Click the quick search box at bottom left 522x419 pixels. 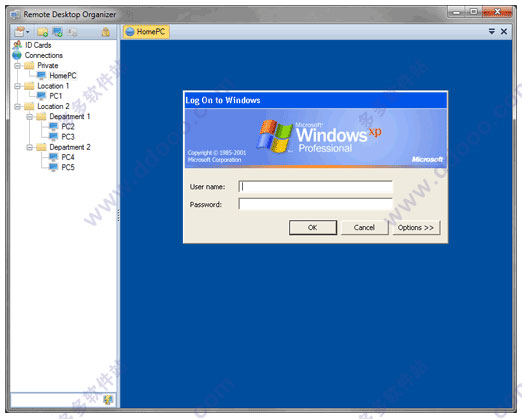click(x=57, y=399)
